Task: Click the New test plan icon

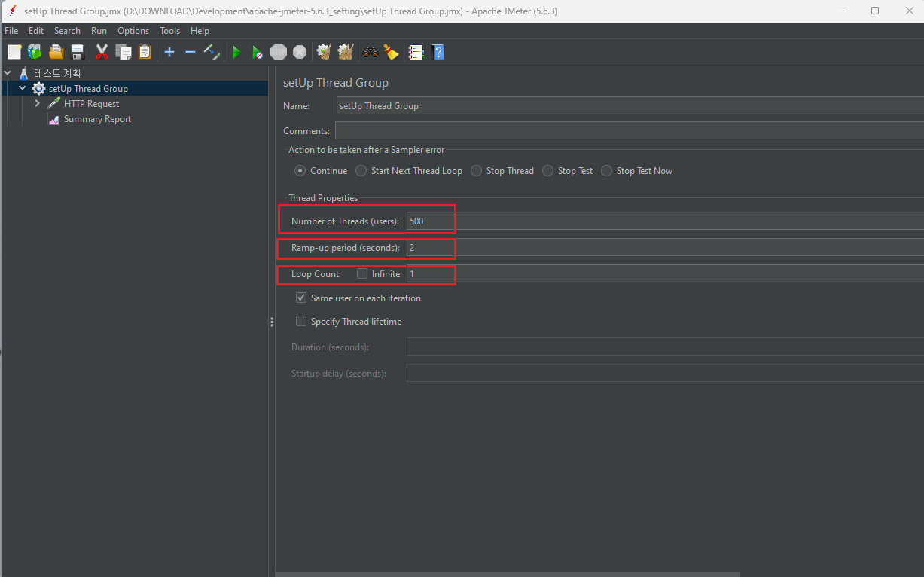Action: click(14, 52)
